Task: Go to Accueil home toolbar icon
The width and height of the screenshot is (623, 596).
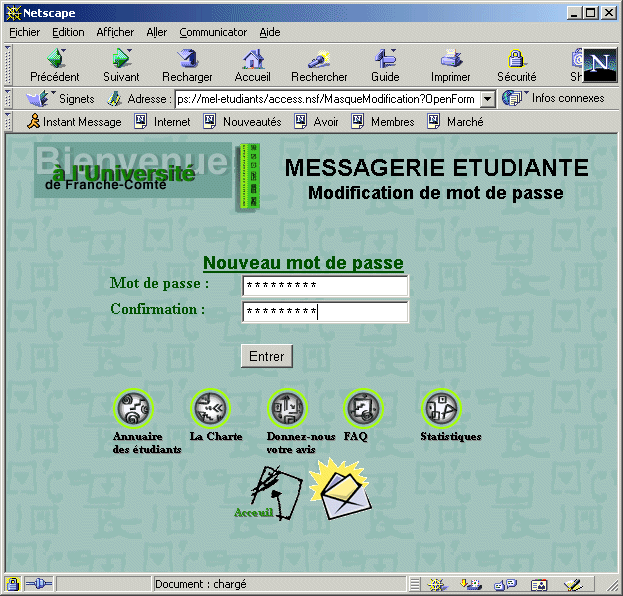Action: (x=253, y=59)
